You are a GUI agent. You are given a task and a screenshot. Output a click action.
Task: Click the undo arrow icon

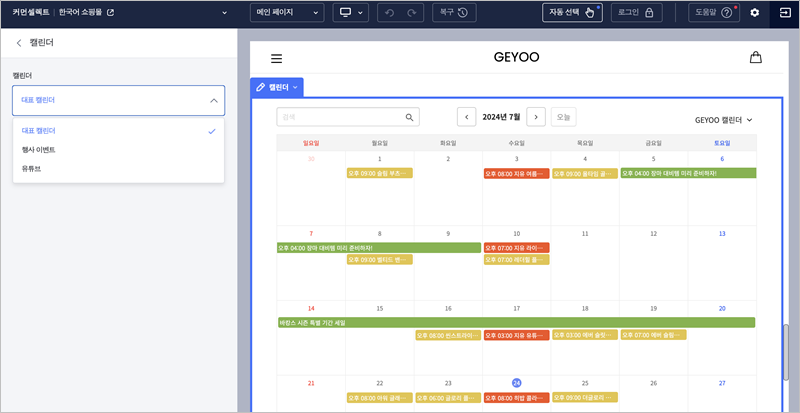[390, 13]
